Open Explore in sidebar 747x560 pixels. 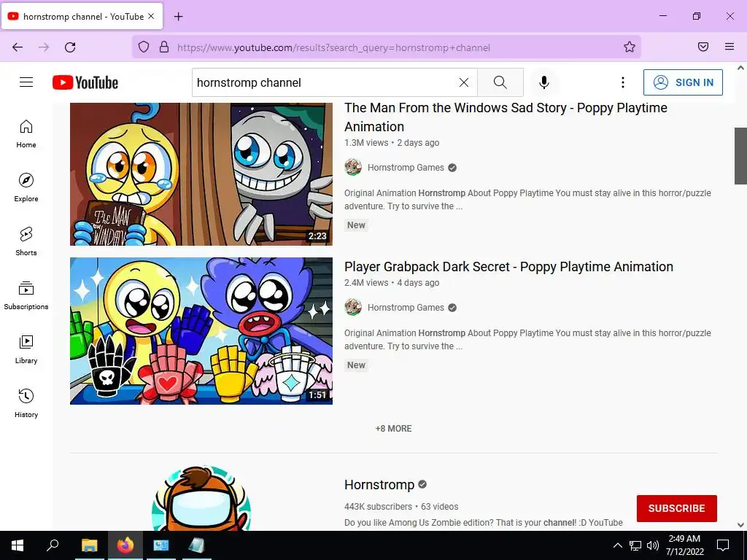point(26,187)
